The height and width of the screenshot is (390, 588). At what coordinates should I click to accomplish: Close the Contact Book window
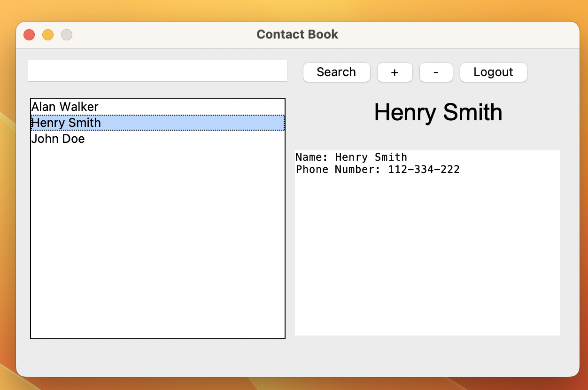point(29,35)
